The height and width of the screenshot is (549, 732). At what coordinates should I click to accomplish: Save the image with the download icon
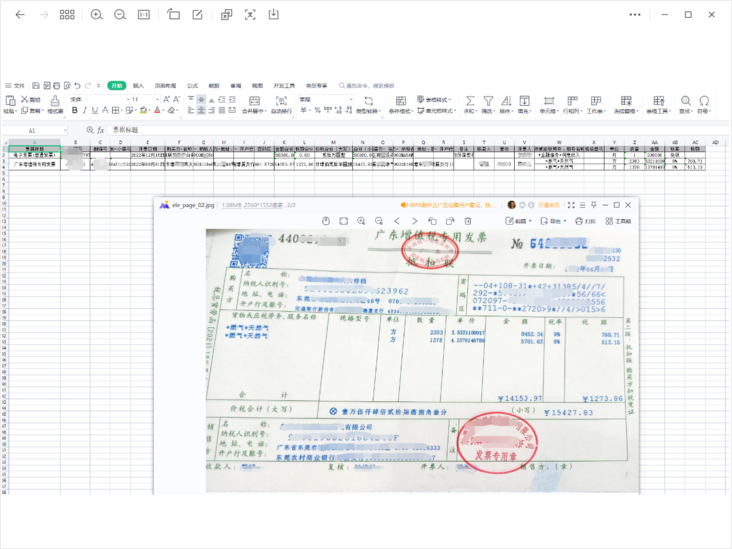274,14
